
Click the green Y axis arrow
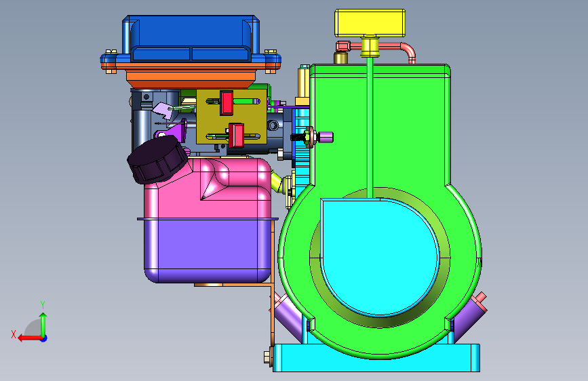43,324
